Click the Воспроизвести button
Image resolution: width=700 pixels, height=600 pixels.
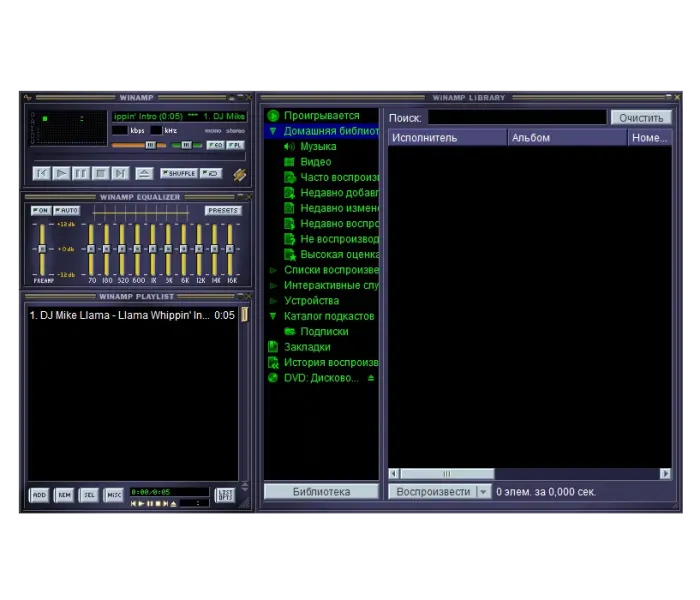(433, 492)
